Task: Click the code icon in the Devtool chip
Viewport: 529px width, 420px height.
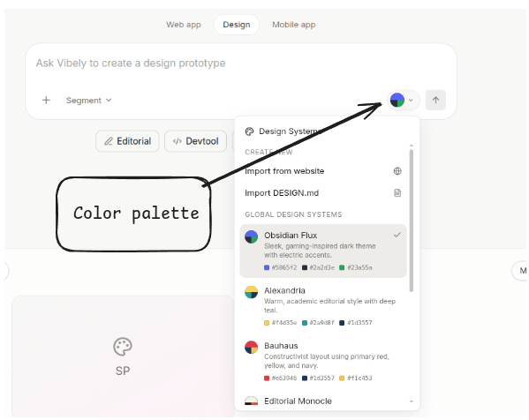Action: (x=178, y=141)
